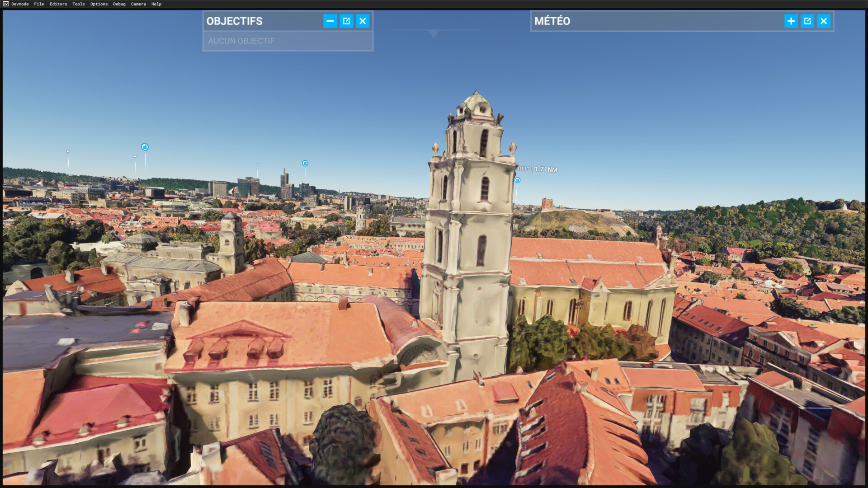Close the Objectifs panel
The width and height of the screenshot is (868, 488).
tap(363, 21)
